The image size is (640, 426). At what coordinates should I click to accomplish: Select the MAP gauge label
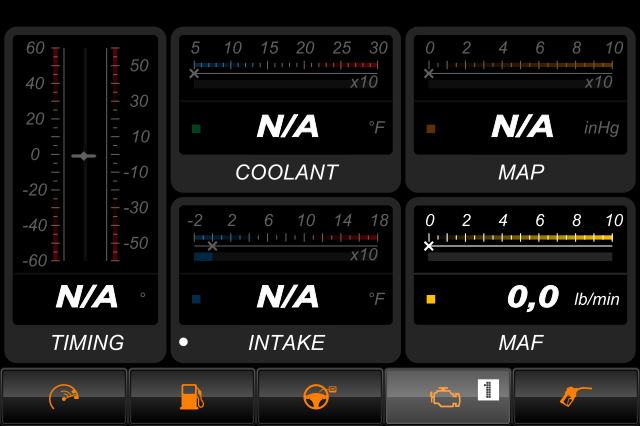pyautogui.click(x=521, y=172)
